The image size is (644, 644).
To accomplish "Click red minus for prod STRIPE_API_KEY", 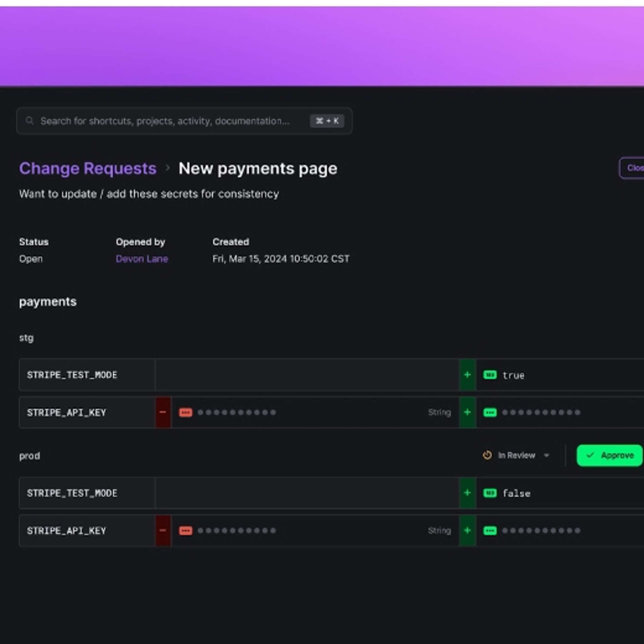I will pyautogui.click(x=163, y=530).
